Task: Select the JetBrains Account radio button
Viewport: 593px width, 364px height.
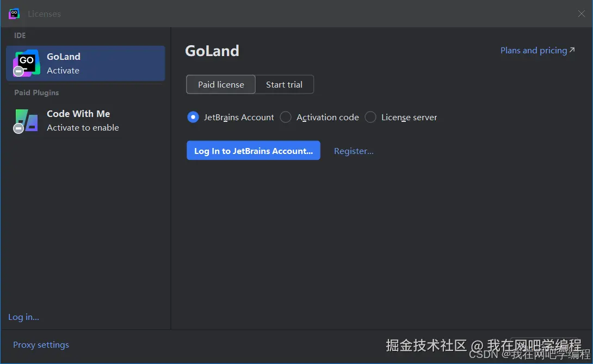Action: tap(193, 118)
